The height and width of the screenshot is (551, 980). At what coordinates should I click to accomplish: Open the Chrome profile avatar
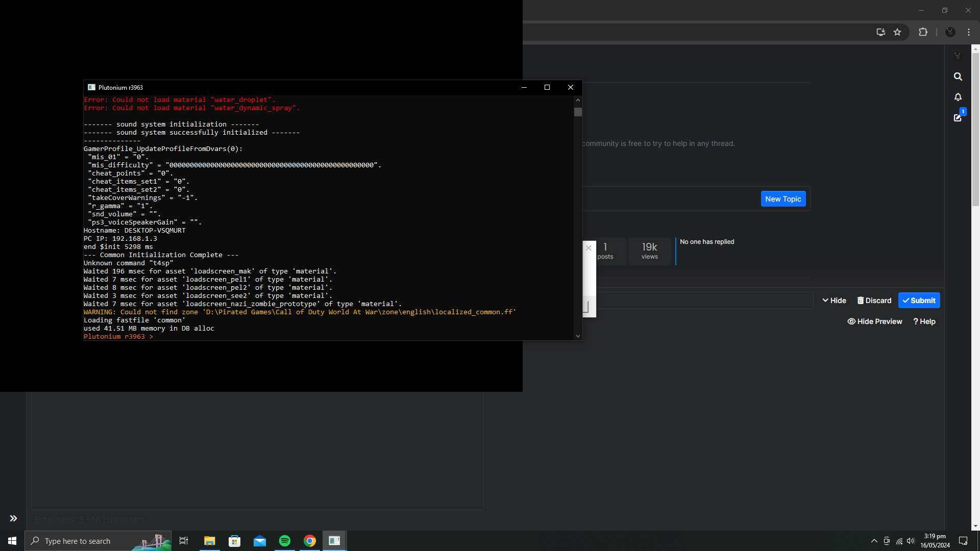click(x=950, y=32)
